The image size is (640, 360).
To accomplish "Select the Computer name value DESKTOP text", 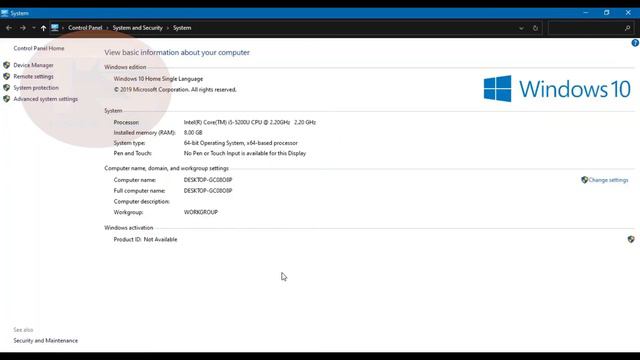I will (208, 180).
